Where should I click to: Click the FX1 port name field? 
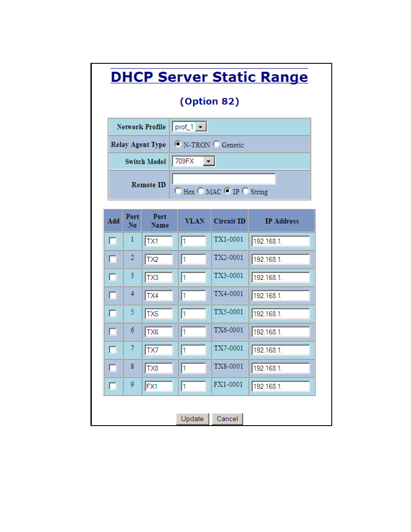[x=159, y=386]
